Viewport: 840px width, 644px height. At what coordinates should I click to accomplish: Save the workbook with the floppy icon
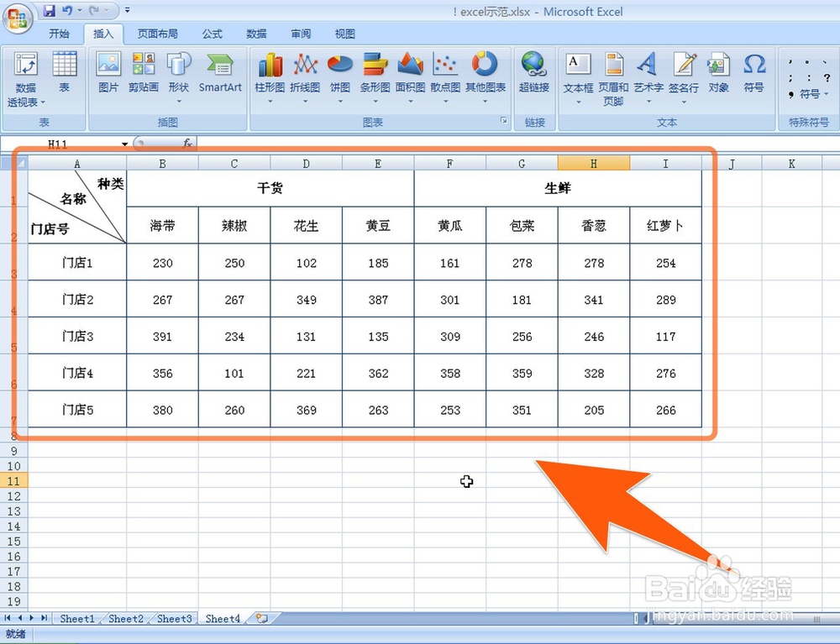point(49,10)
